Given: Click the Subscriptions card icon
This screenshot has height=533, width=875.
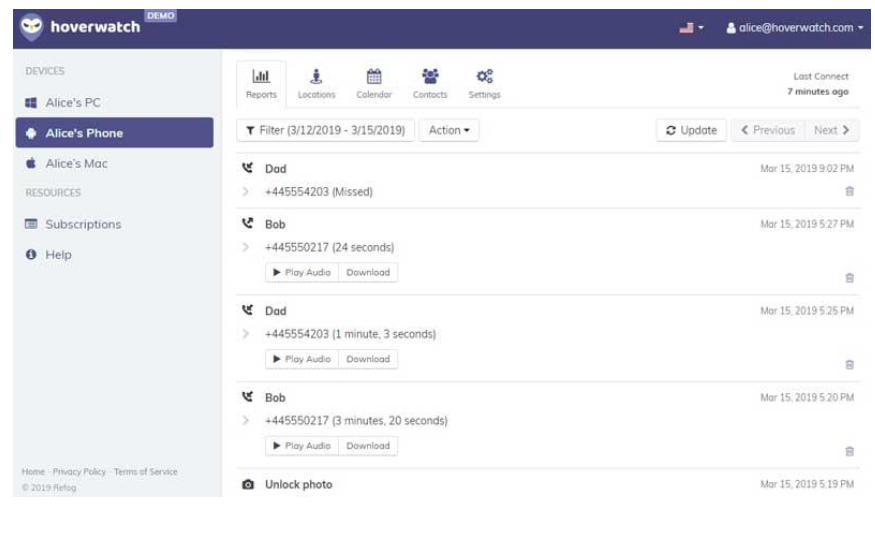Looking at the screenshot, I should 31,224.
